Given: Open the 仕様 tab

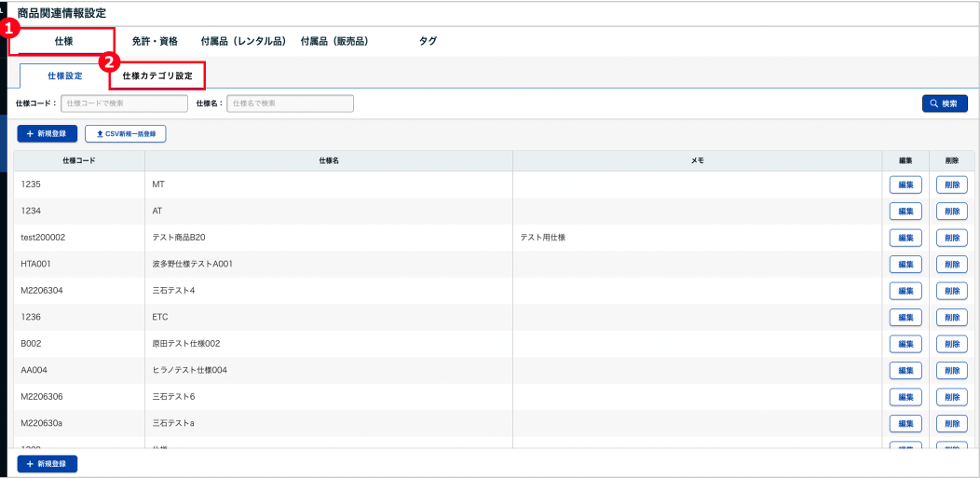Looking at the screenshot, I should (64, 41).
